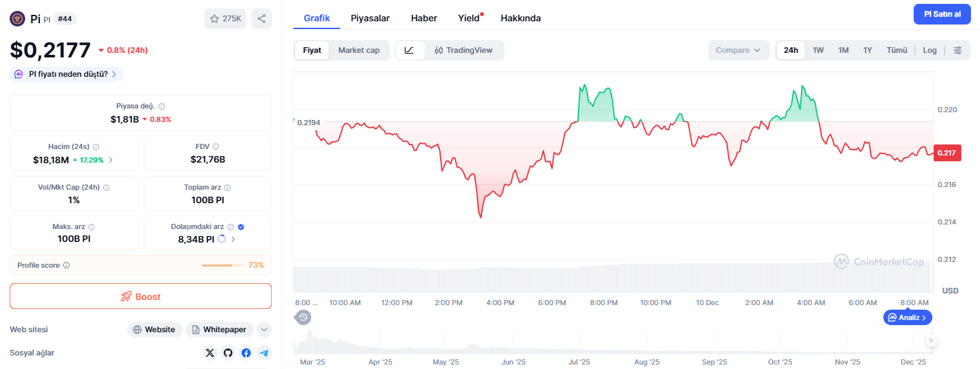This screenshot has width=980, height=369.
Task: Click info icon next to Dolaşımdaki arz
Action: coord(231,227)
